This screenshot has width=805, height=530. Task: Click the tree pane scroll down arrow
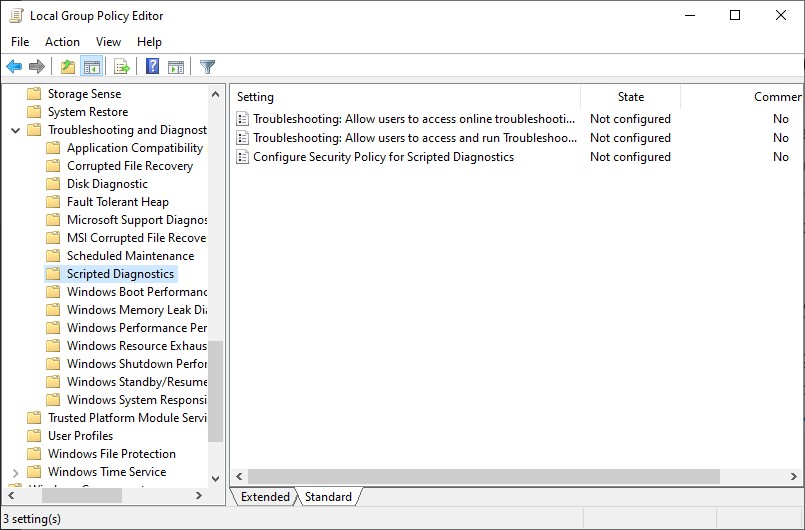216,479
